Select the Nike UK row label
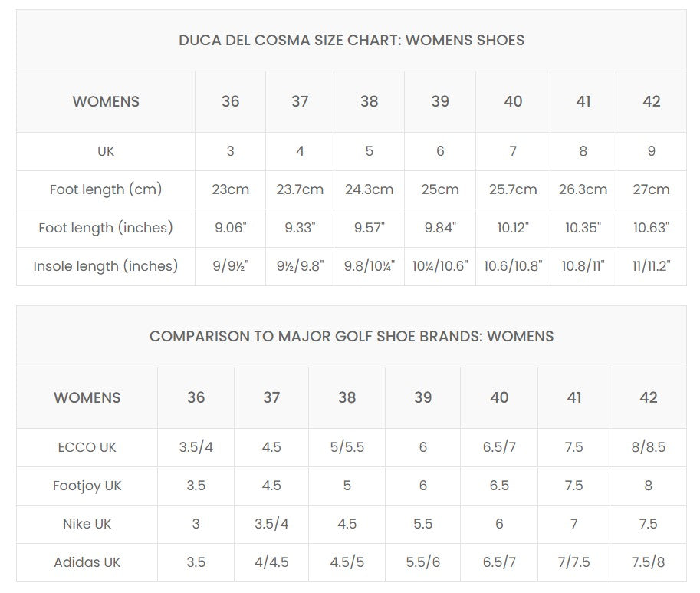 [87, 524]
